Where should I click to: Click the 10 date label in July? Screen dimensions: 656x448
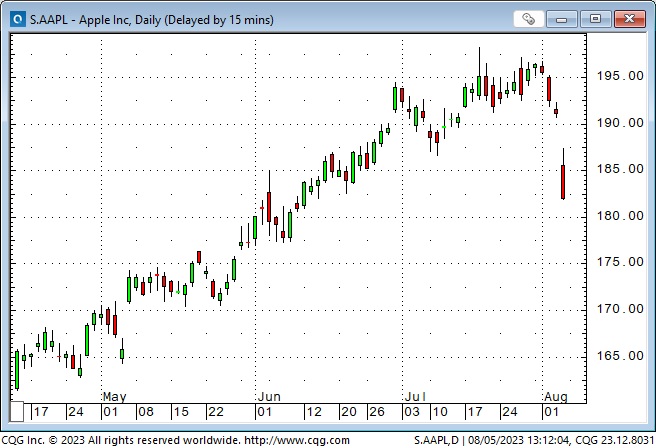click(x=440, y=412)
